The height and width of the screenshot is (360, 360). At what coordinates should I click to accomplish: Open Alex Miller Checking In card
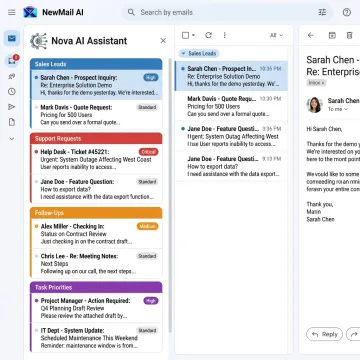[x=96, y=234]
